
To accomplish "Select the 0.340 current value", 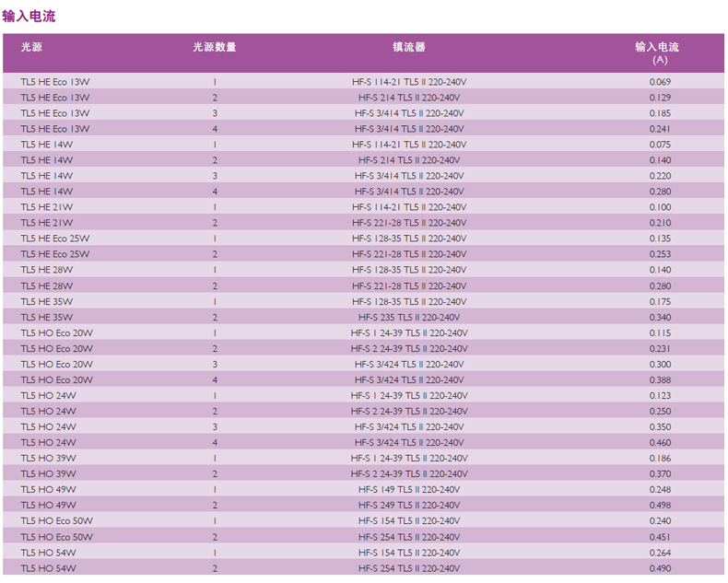I will tap(659, 317).
